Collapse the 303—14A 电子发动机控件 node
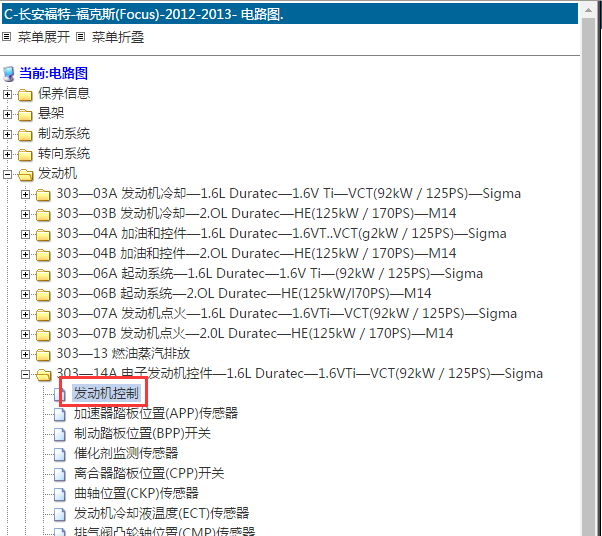 [25, 374]
